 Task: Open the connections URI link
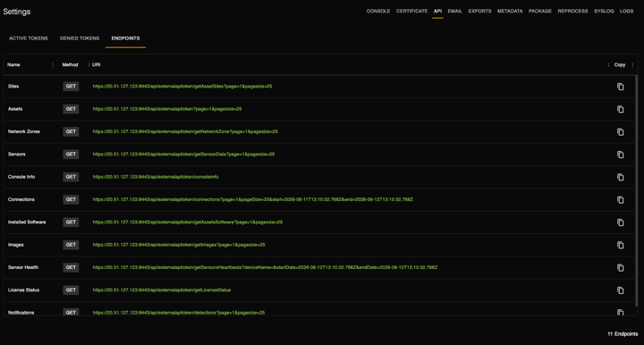(252, 199)
